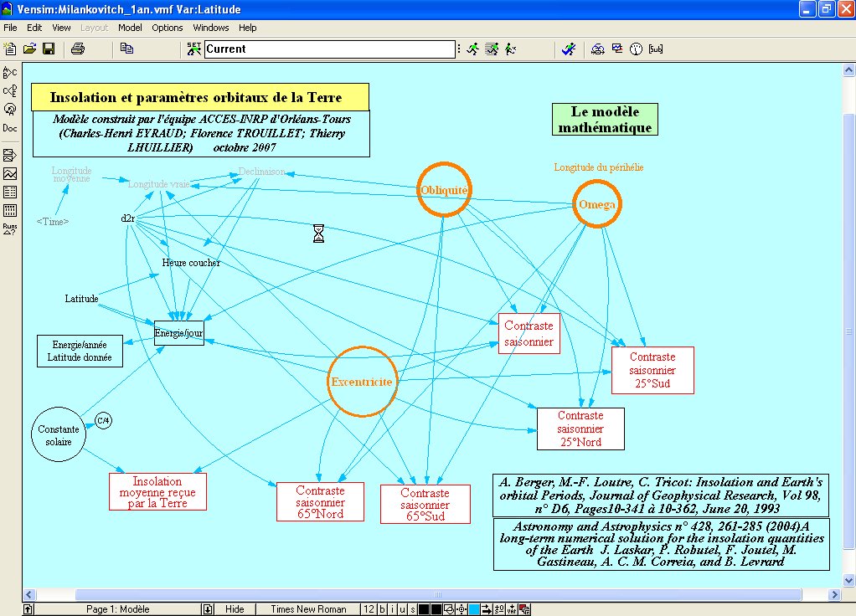This screenshot has width=856, height=616.
Task: Open the Doc document tool
Action: click(x=10, y=128)
